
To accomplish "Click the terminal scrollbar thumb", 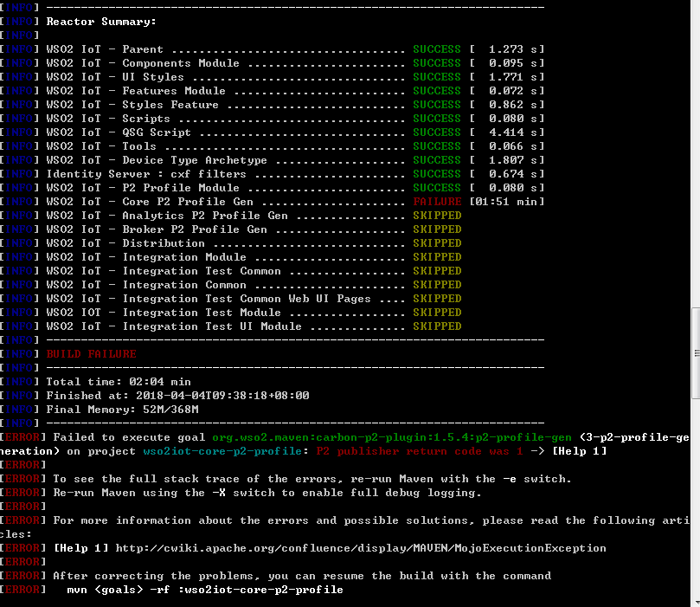I will (x=696, y=352).
